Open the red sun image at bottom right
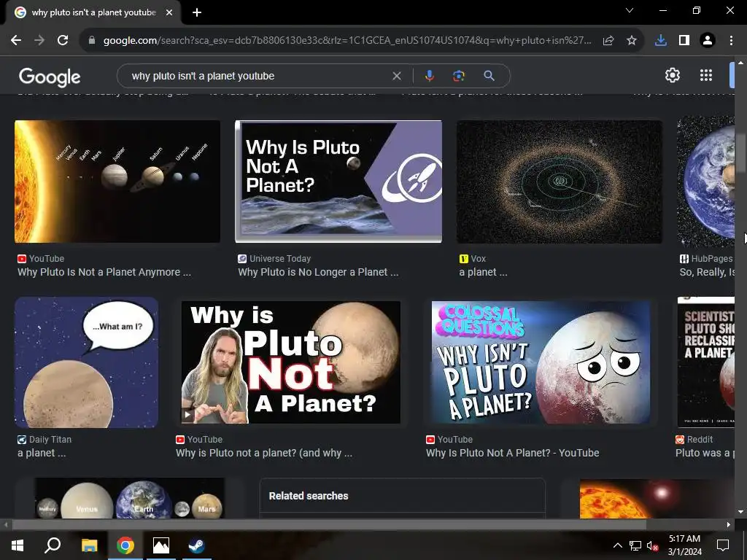Screen dimensions: 747x560 click(x=657, y=499)
